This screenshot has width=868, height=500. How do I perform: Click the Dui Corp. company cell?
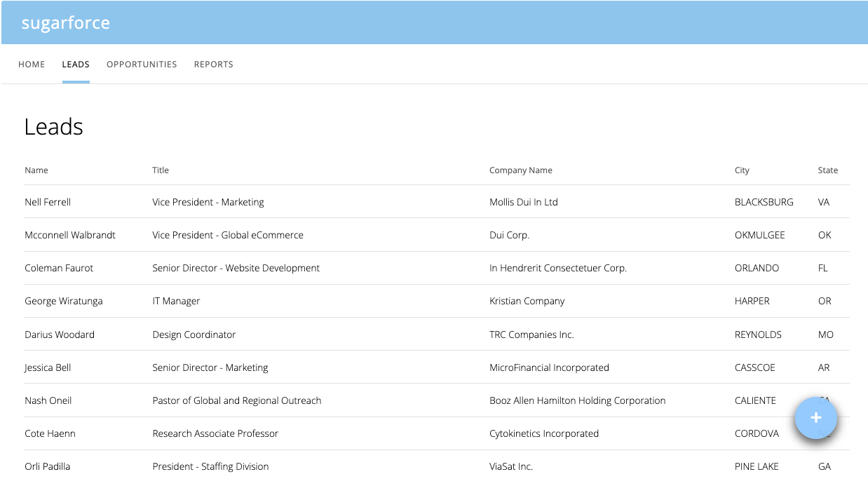(x=510, y=235)
